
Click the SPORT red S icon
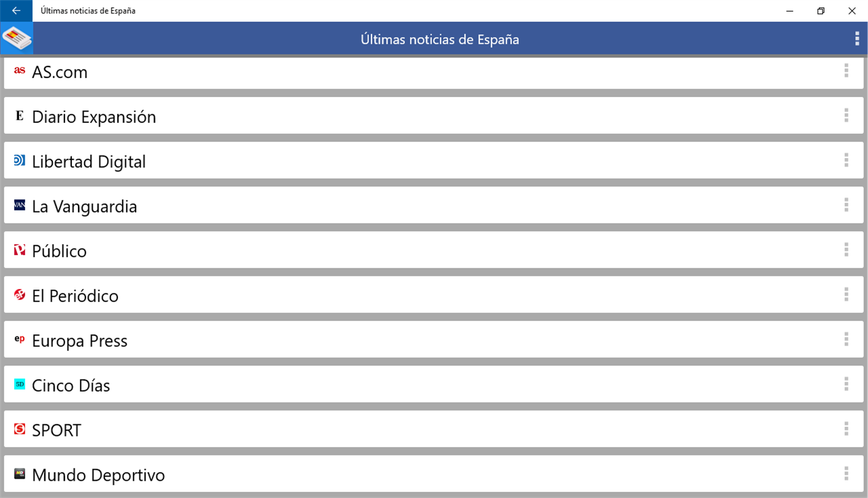20,429
